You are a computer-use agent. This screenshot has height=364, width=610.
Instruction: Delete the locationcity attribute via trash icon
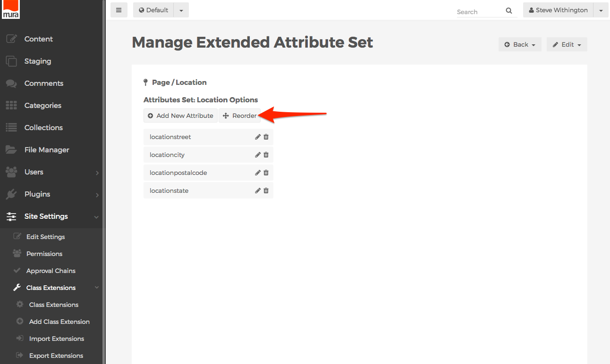(266, 155)
